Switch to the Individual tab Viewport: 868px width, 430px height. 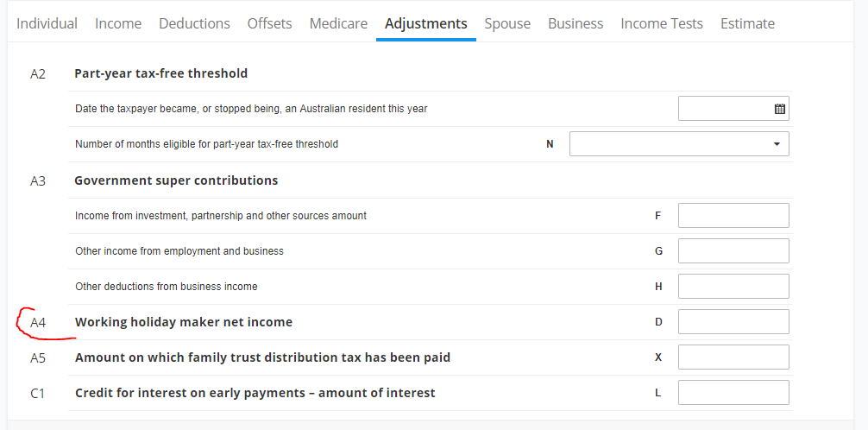[47, 23]
